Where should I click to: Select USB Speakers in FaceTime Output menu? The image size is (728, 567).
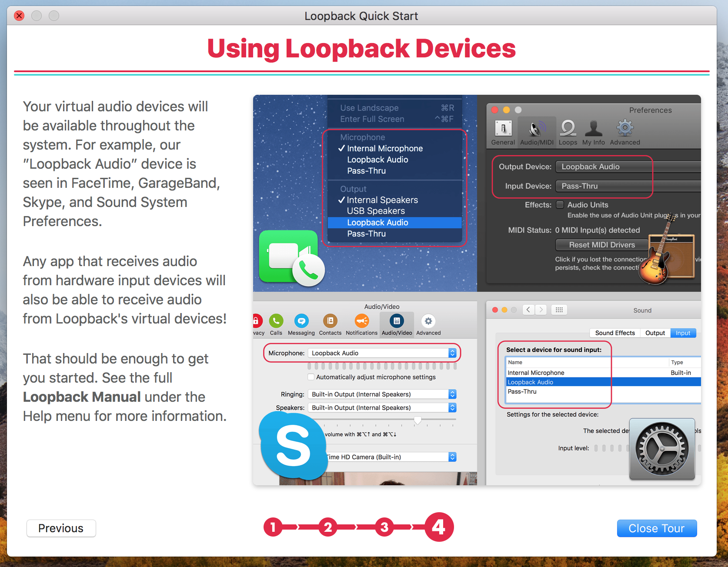click(395, 211)
